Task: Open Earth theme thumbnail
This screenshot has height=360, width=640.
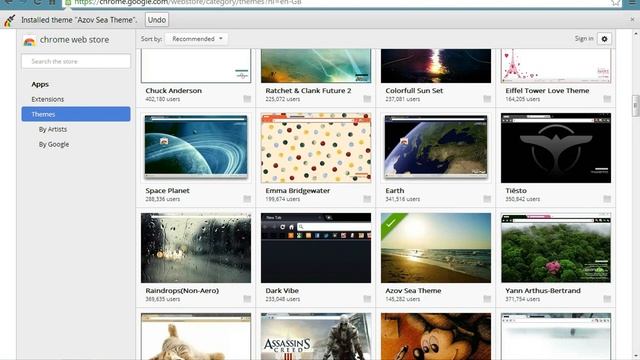Action: pyautogui.click(x=436, y=148)
